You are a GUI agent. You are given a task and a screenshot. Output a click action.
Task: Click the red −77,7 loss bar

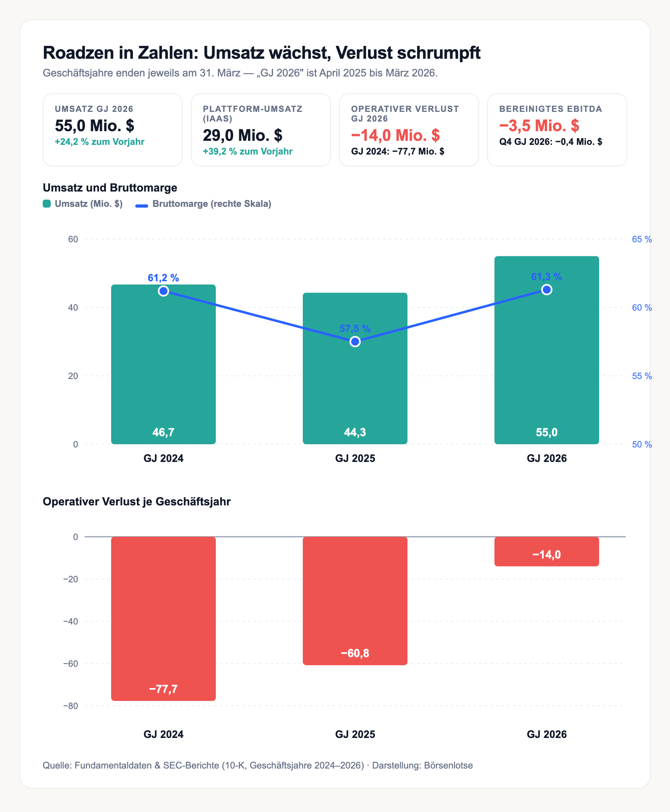coord(163,618)
